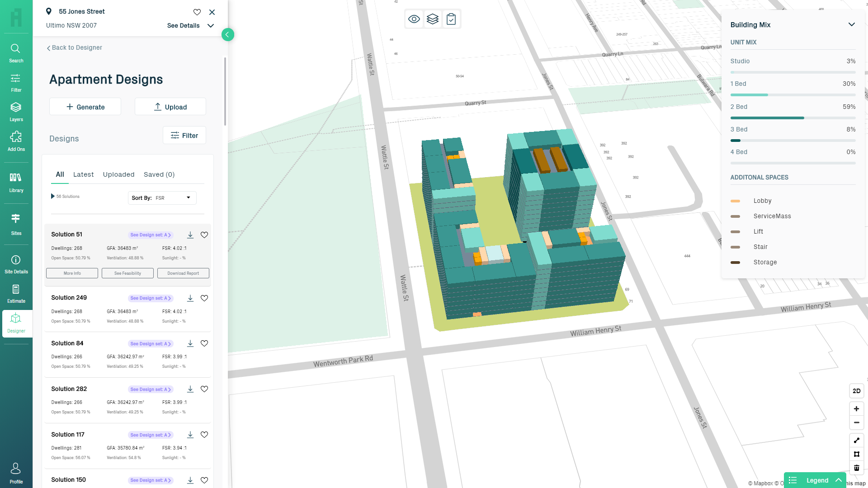
Task: Click the Lobby color swatch
Action: tap(736, 201)
